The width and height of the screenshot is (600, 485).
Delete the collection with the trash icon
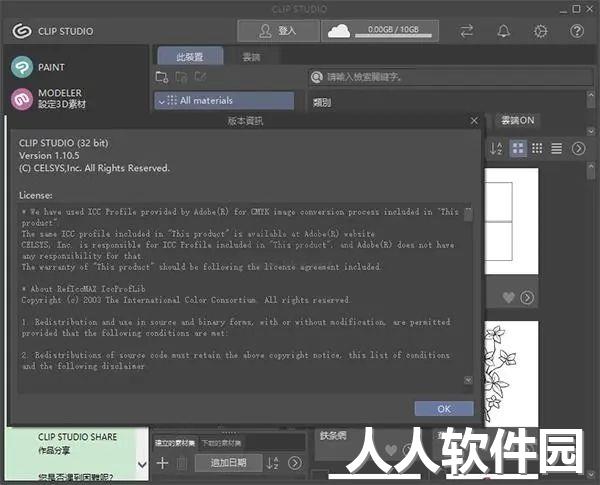click(x=182, y=463)
